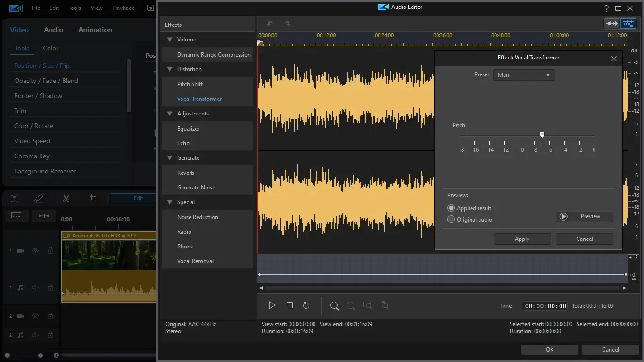Click the Preview button
This screenshot has width=644, height=362.
tap(585, 216)
